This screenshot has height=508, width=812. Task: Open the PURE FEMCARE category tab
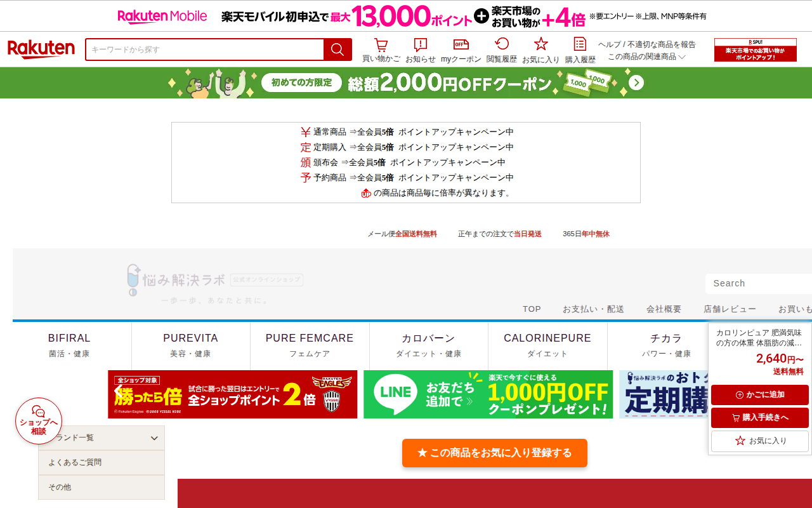pos(310,345)
